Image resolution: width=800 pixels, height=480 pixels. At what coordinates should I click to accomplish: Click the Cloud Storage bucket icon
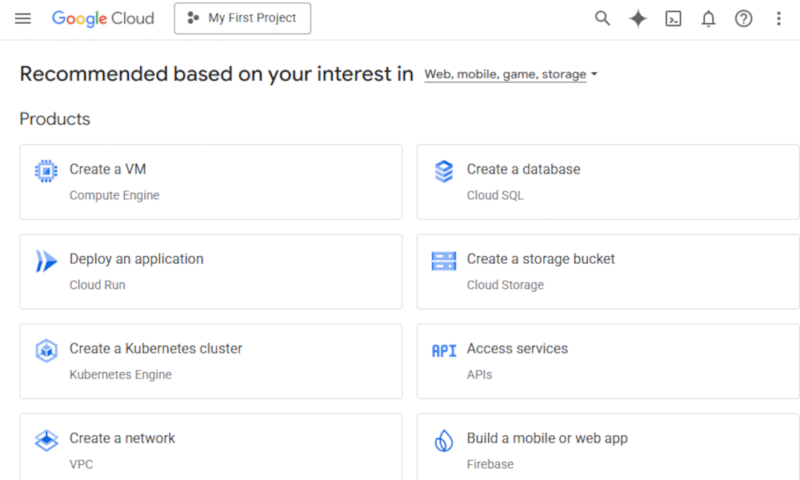(x=444, y=261)
